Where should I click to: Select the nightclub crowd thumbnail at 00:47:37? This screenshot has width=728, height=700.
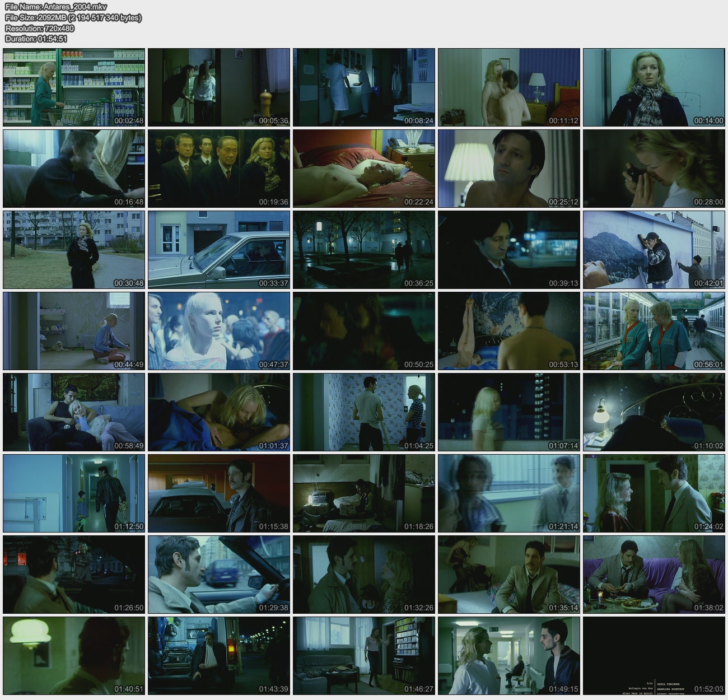(x=219, y=331)
